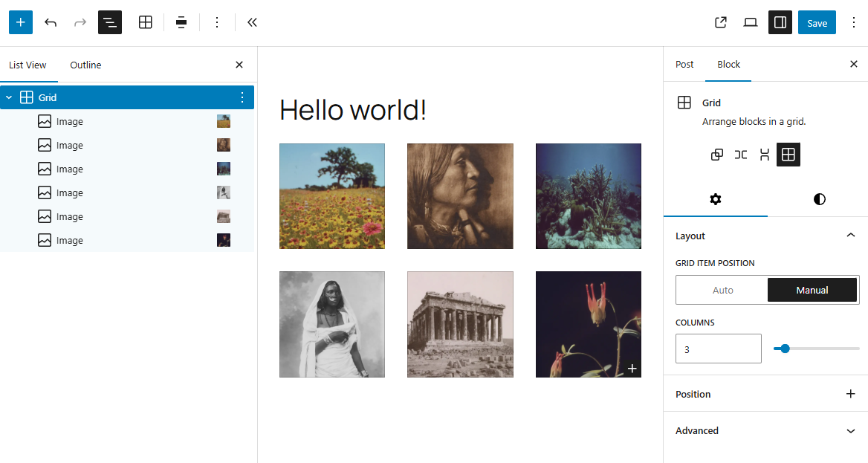Open the Settings gear tab
Image resolution: width=868 pixels, height=463 pixels.
coord(715,199)
